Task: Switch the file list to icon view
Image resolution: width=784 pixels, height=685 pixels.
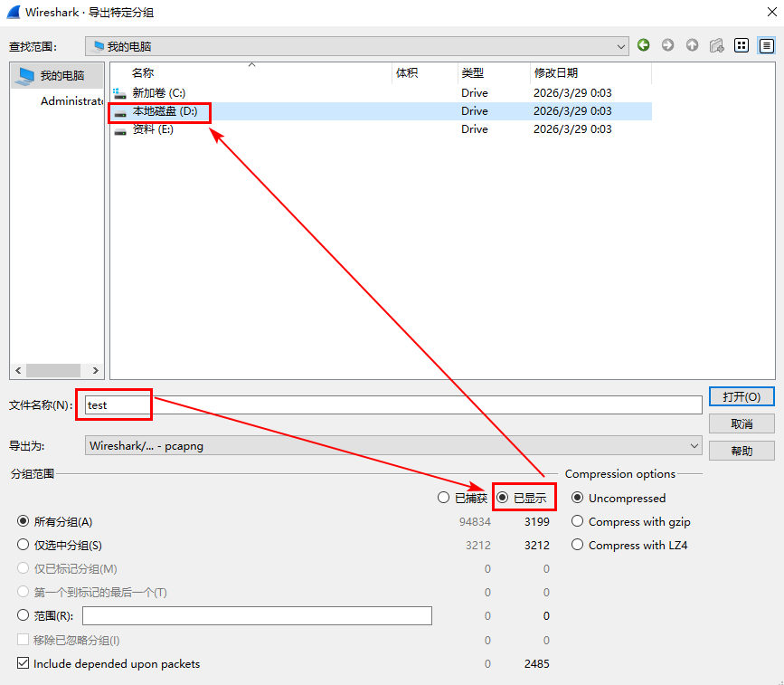Action: coord(741,45)
